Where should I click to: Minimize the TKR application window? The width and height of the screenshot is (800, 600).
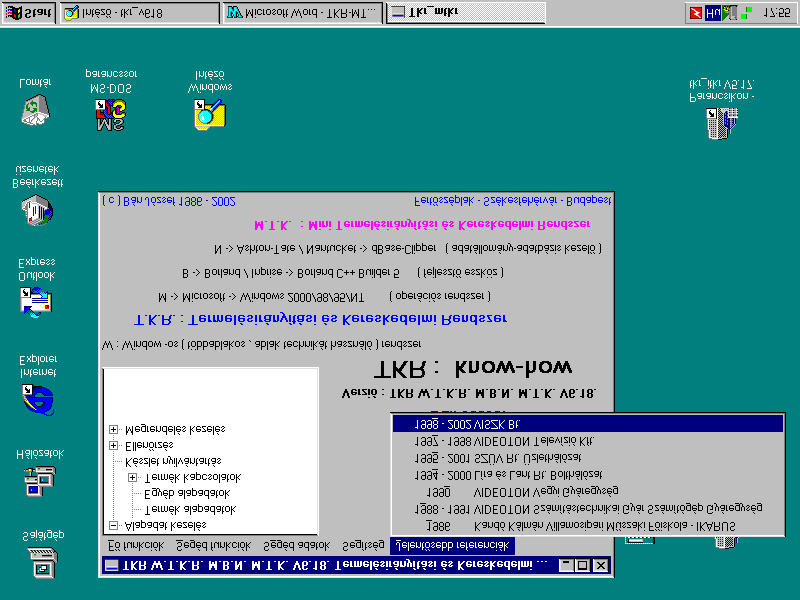click(x=566, y=565)
